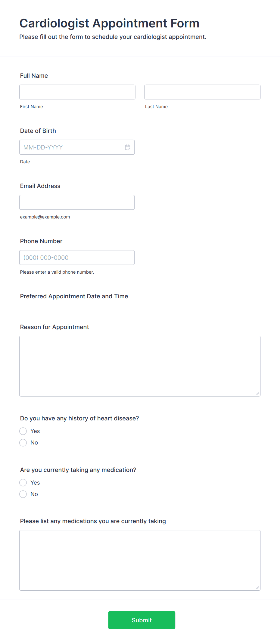This screenshot has width=280, height=644.
Task: Focus the MM-DD-YYYY date field
Action: coord(77,147)
